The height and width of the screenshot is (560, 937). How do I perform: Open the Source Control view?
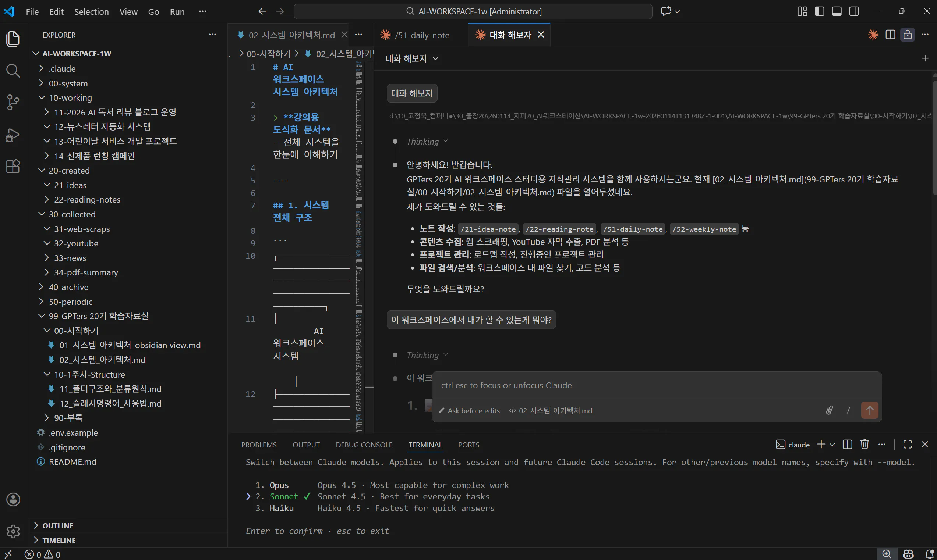click(x=13, y=102)
